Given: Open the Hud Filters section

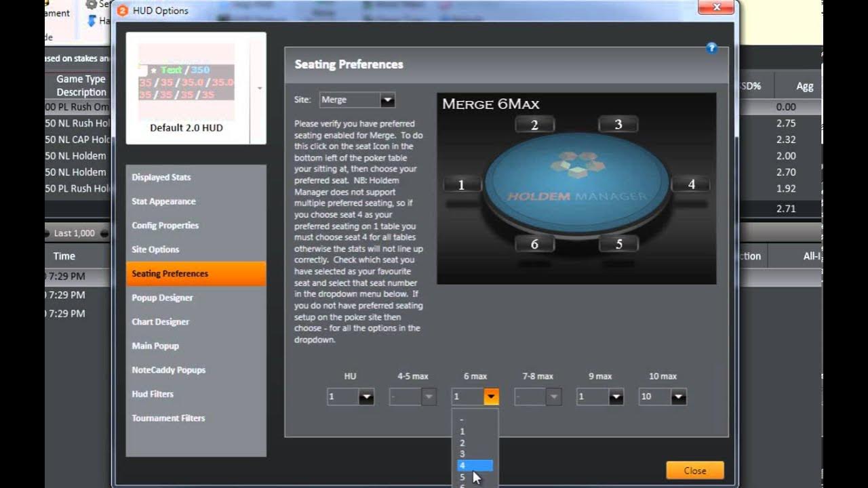Looking at the screenshot, I should 196,394.
